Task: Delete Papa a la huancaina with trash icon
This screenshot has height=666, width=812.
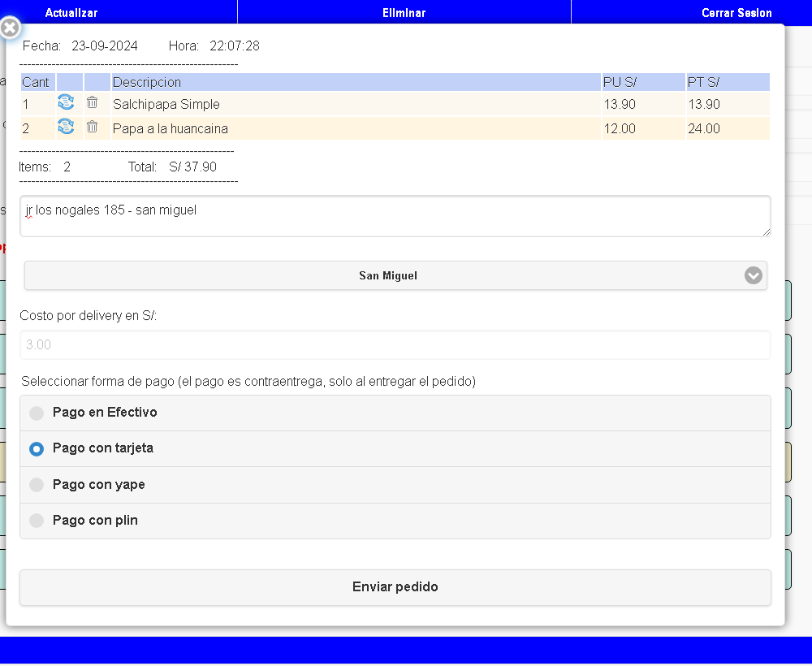Action: (93, 127)
